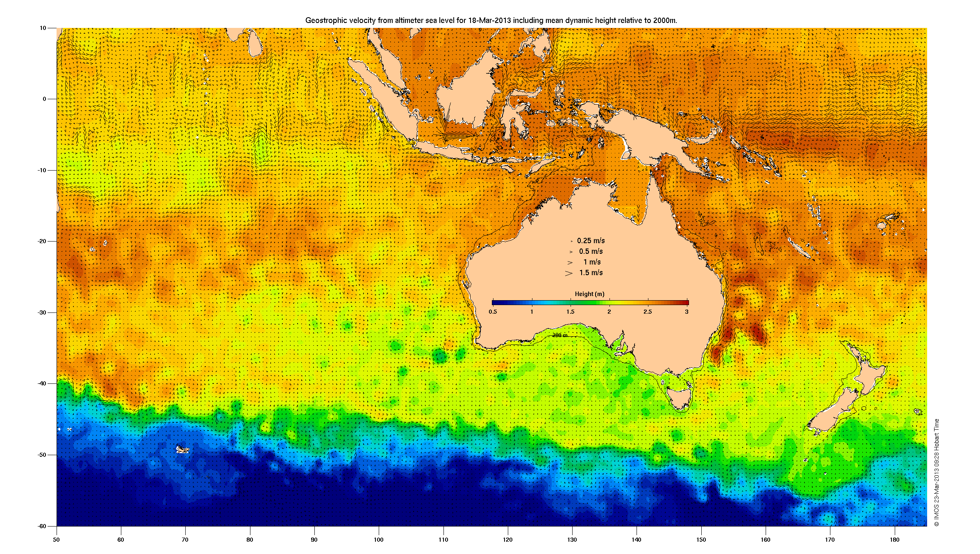Click latitude axis label -10
Image resolution: width=980 pixels, height=554 pixels.
click(x=42, y=170)
